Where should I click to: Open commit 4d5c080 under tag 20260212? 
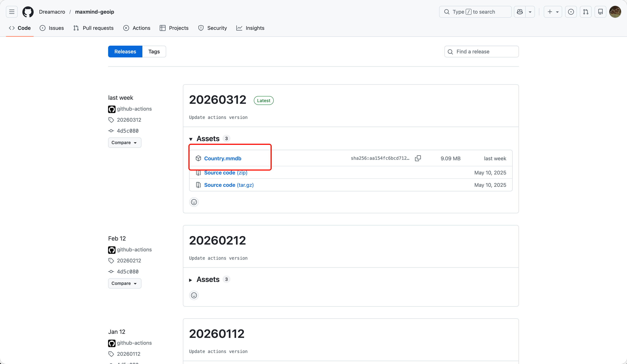pyautogui.click(x=128, y=271)
